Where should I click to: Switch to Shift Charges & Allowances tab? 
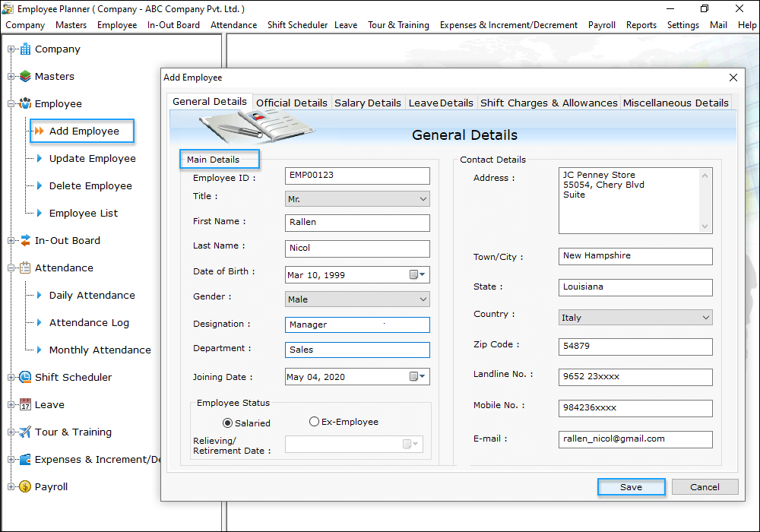click(549, 103)
